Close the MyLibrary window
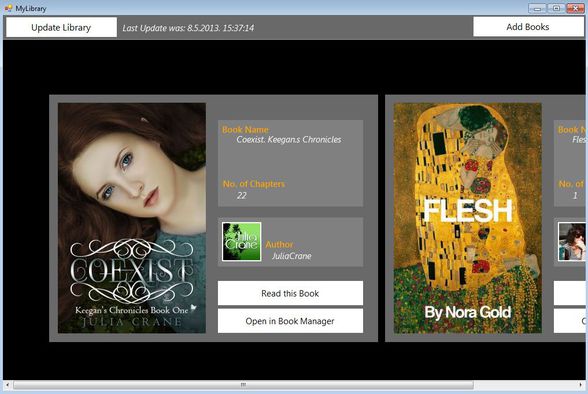The height and width of the screenshot is (394, 588). [575, 8]
